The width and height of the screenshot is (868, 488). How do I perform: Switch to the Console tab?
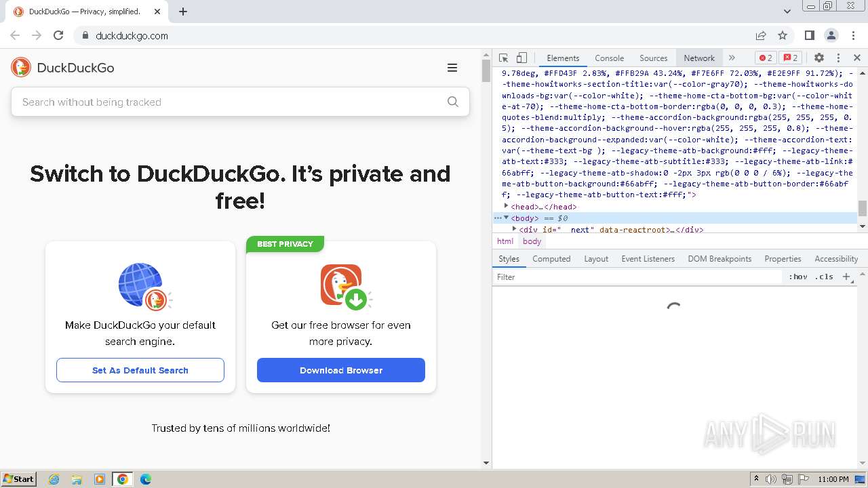click(609, 58)
